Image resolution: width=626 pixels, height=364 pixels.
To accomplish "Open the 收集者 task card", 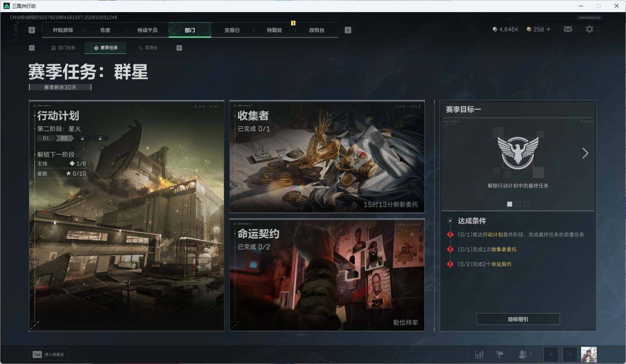I will coord(327,157).
